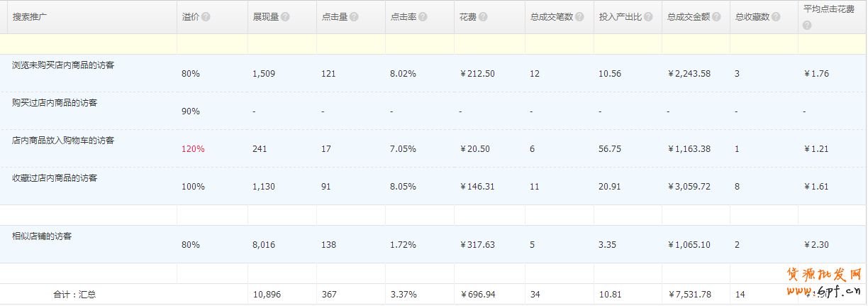868x306 pixels.
Task: Click the help icon beside 花费
Action: coord(484,17)
